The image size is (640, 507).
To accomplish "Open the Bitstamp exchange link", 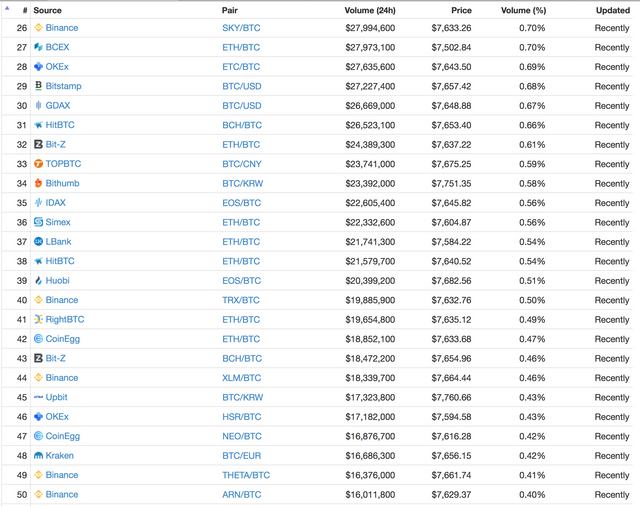I will [x=64, y=86].
